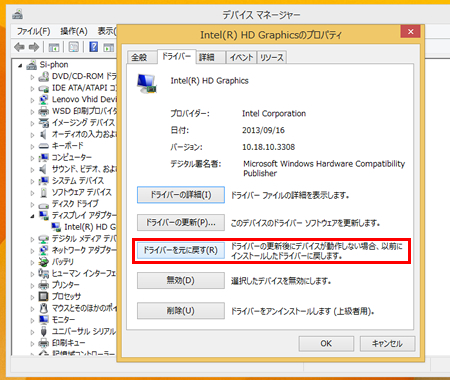This screenshot has width=450, height=380.
Task: Expand the モニター node
Action: tap(32, 320)
